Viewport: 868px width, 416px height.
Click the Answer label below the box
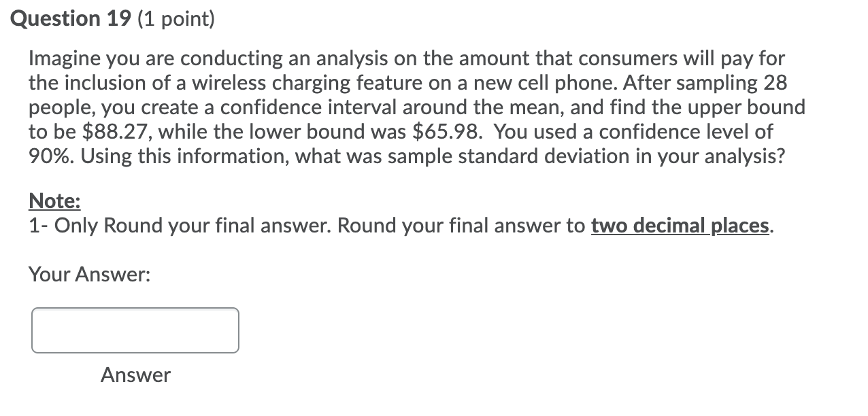coord(135,375)
